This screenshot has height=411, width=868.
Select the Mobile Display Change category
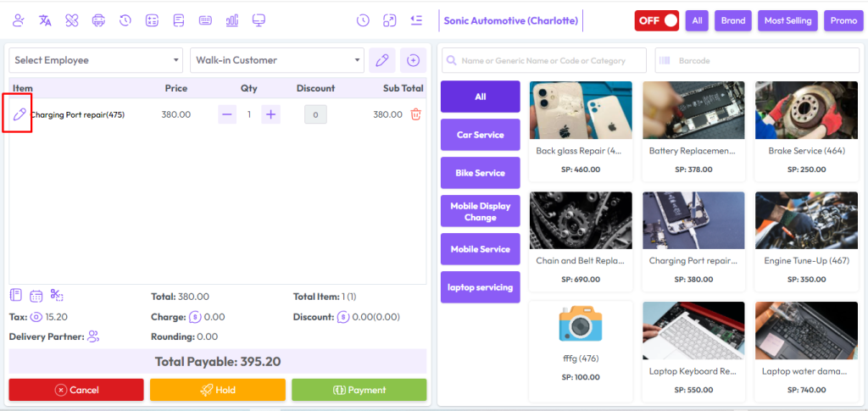coord(481,211)
